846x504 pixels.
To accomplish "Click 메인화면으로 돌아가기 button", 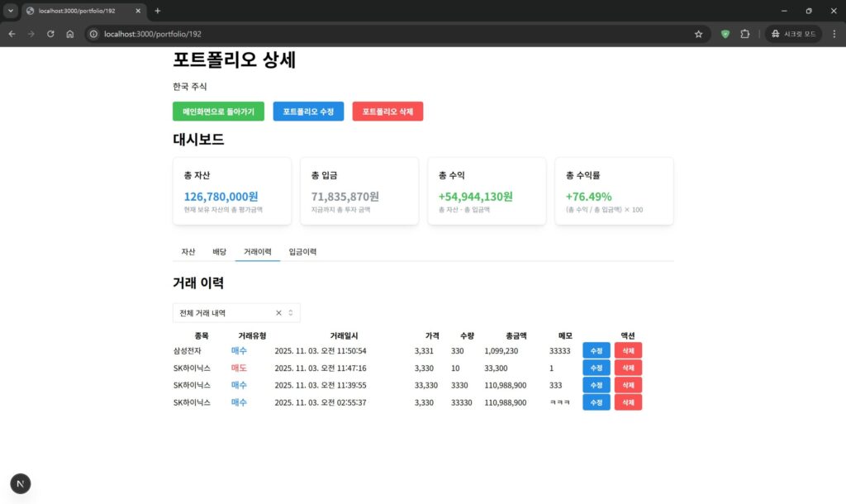I will 218,112.
